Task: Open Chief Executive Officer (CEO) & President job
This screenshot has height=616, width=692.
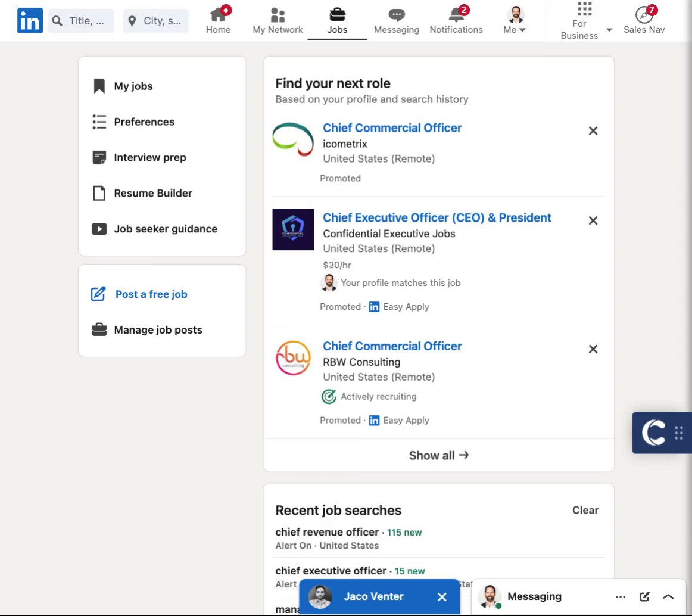Action: 437,217
